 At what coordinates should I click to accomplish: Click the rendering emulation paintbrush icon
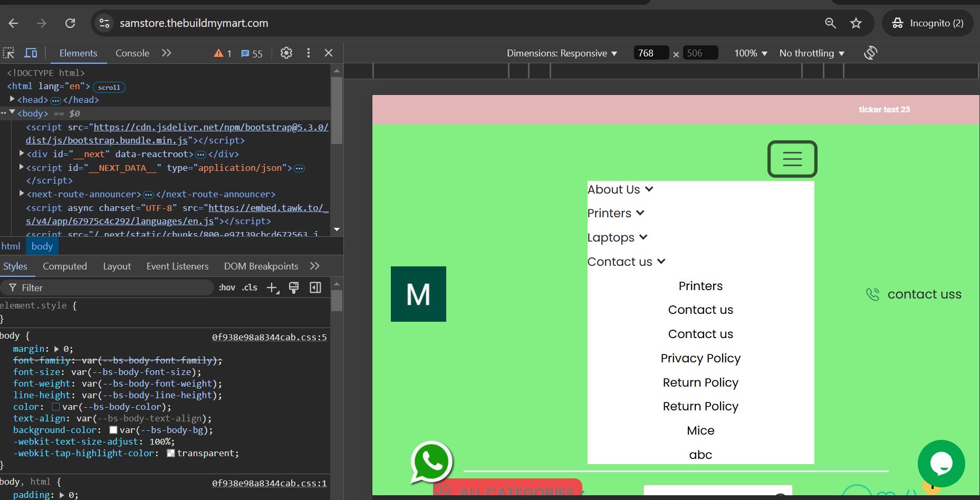294,287
